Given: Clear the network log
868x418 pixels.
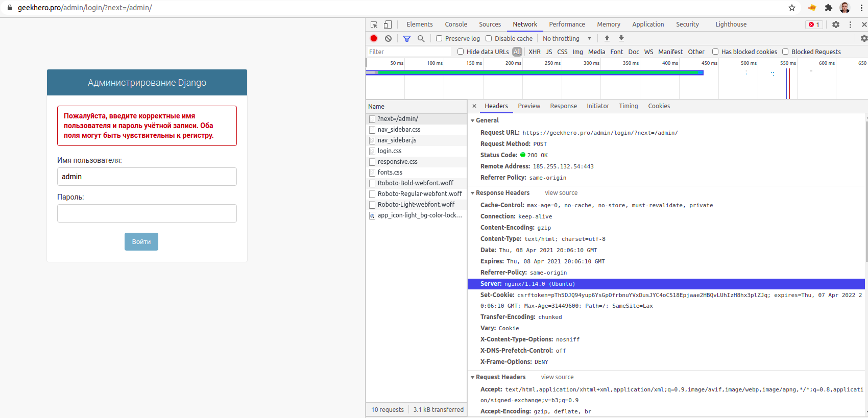Looking at the screenshot, I should click(389, 38).
